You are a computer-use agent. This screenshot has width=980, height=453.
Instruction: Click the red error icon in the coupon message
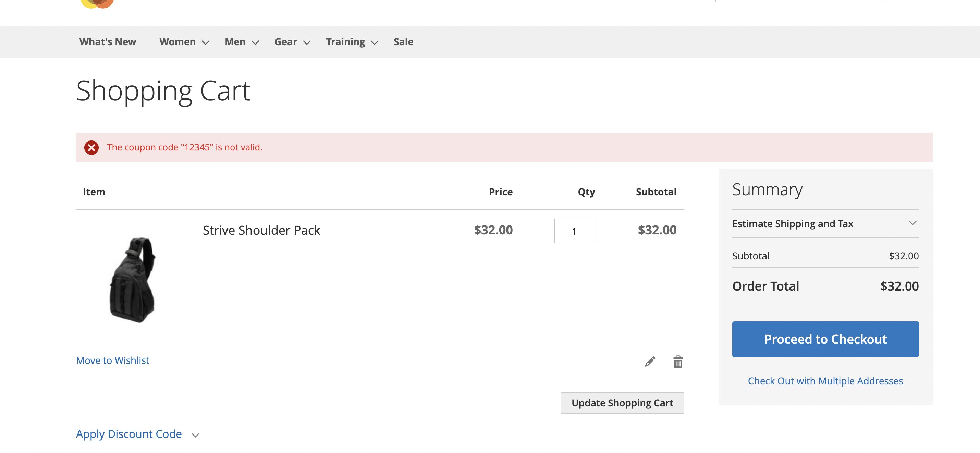(91, 147)
